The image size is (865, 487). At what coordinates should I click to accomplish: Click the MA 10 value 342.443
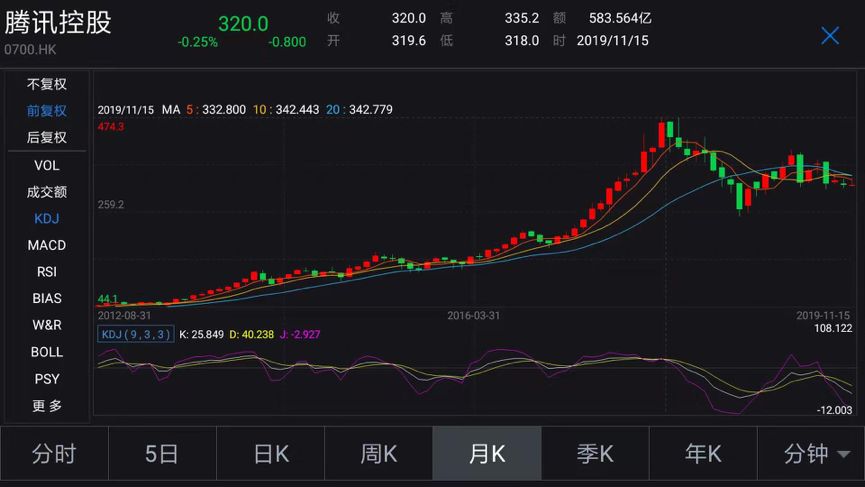coord(297,110)
